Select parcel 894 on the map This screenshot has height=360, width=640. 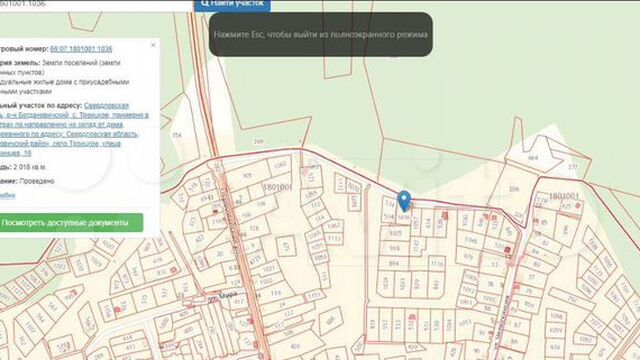tap(393, 264)
